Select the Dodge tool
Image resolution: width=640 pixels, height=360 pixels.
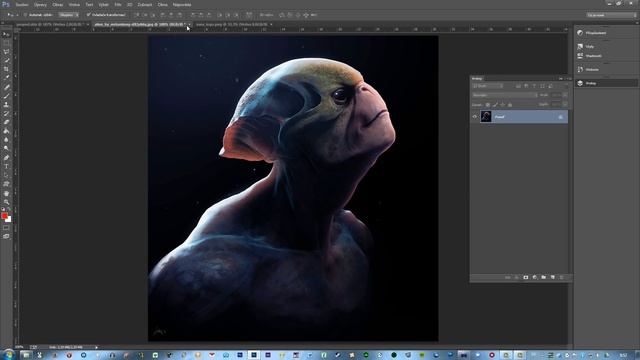pyautogui.click(x=6, y=149)
